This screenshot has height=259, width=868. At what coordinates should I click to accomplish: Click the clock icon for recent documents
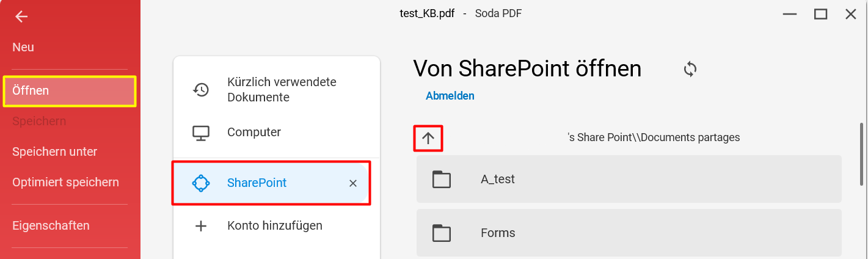coord(201,90)
